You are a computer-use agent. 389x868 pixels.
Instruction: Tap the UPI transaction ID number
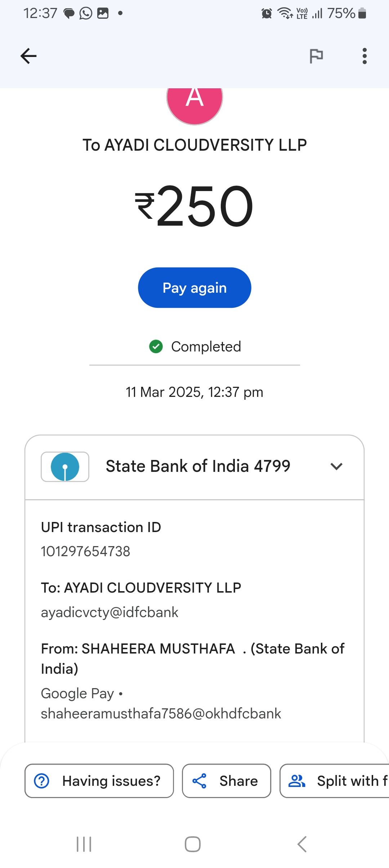pos(85,552)
